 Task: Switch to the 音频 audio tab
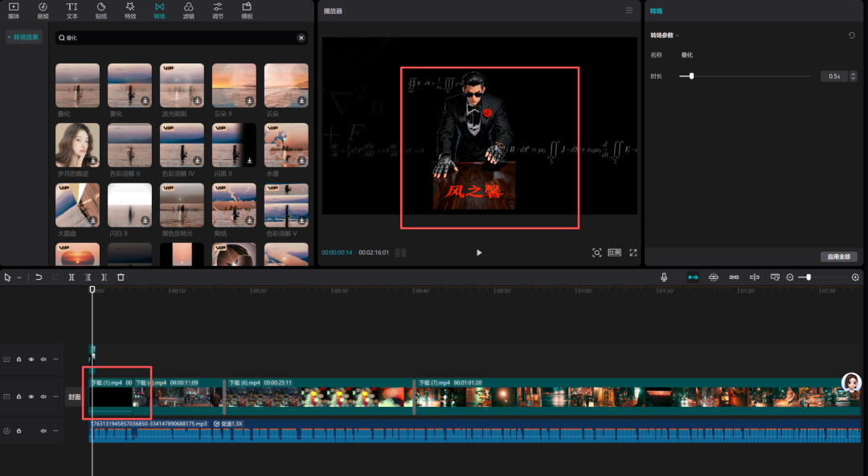tap(43, 10)
